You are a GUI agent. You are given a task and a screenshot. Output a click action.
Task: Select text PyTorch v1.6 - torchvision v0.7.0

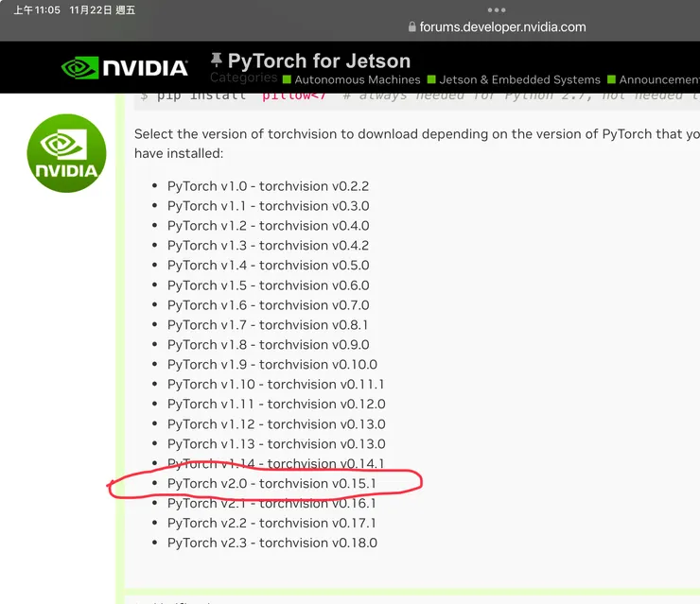click(268, 305)
